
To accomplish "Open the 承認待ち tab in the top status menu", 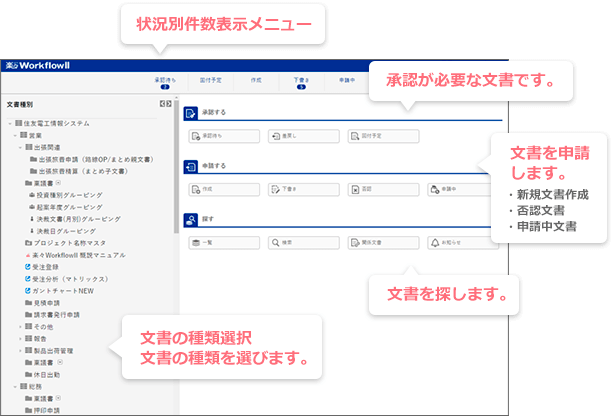I will coord(165,82).
